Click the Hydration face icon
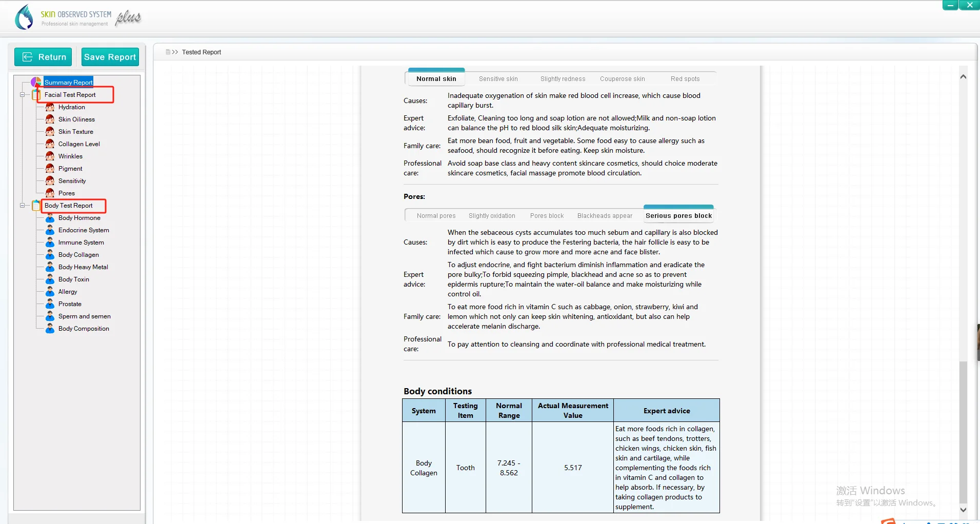 point(50,107)
